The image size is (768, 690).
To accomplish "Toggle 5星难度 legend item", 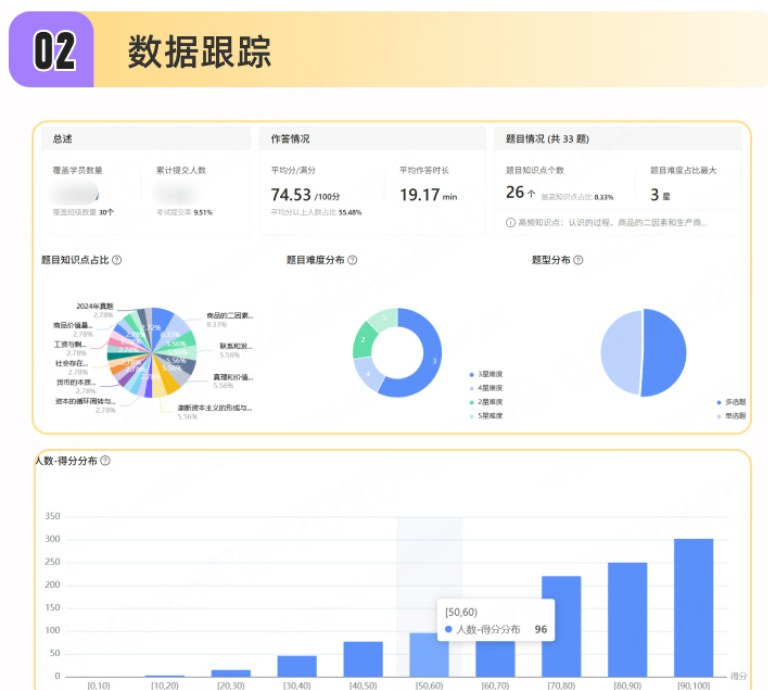I will (x=486, y=416).
